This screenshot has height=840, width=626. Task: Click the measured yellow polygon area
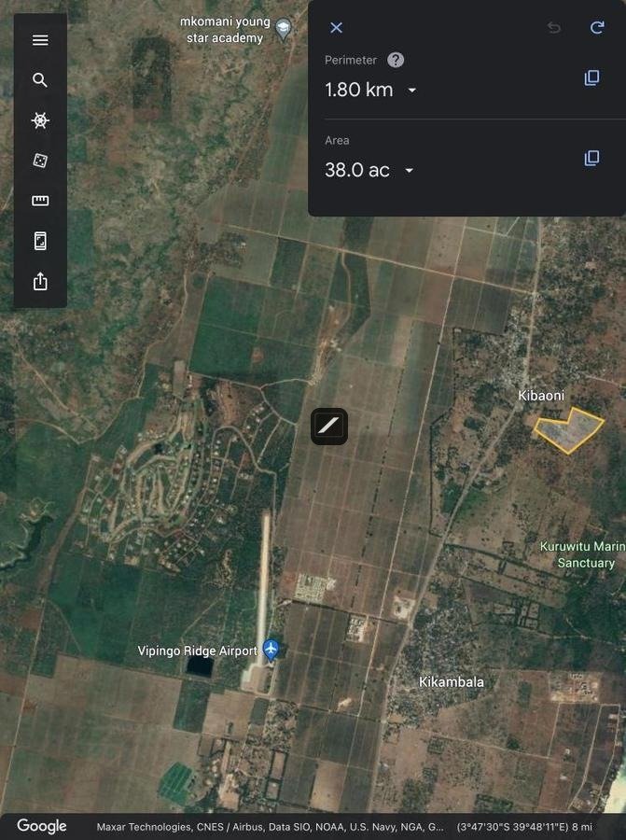tap(568, 429)
